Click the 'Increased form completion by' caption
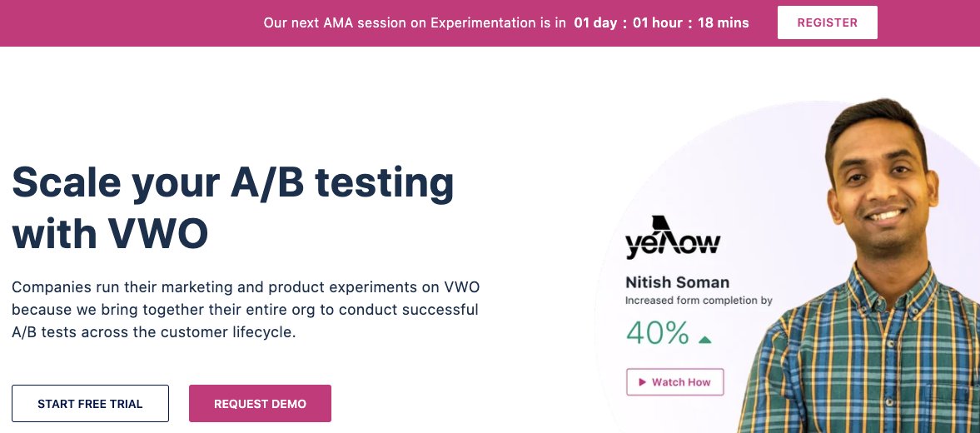This screenshot has width=980, height=433. click(x=699, y=301)
